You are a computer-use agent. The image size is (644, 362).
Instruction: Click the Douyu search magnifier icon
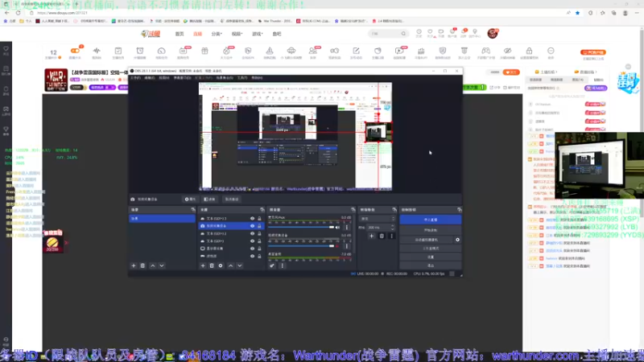coord(403,34)
